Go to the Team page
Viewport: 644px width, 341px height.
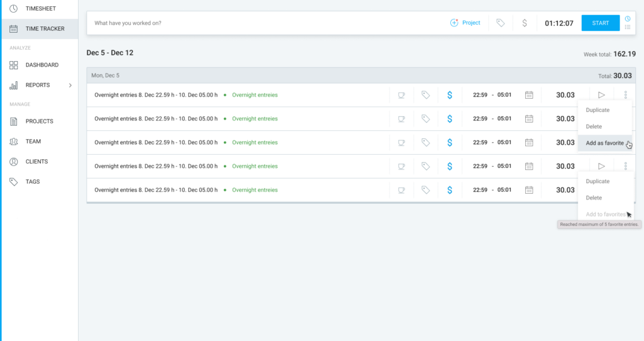pos(33,142)
